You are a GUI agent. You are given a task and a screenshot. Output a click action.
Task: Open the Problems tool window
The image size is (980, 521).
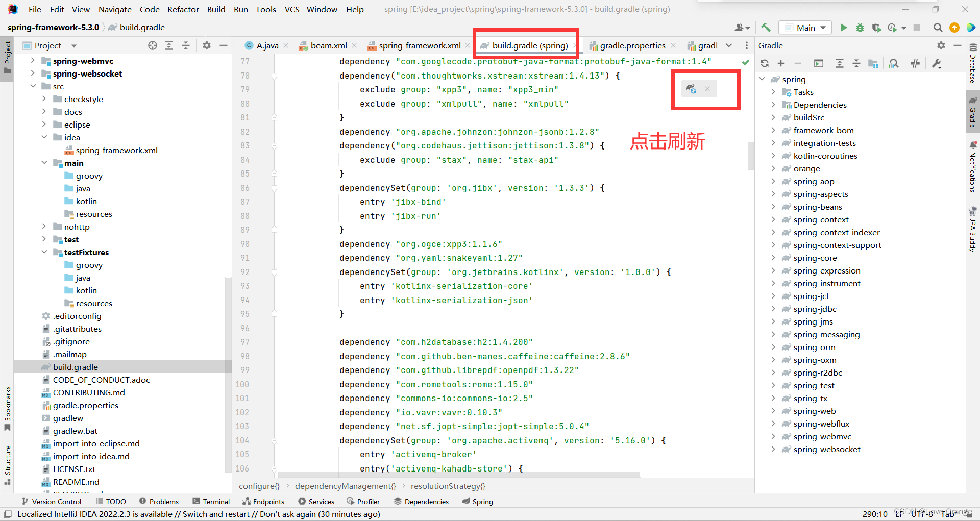coord(159,502)
